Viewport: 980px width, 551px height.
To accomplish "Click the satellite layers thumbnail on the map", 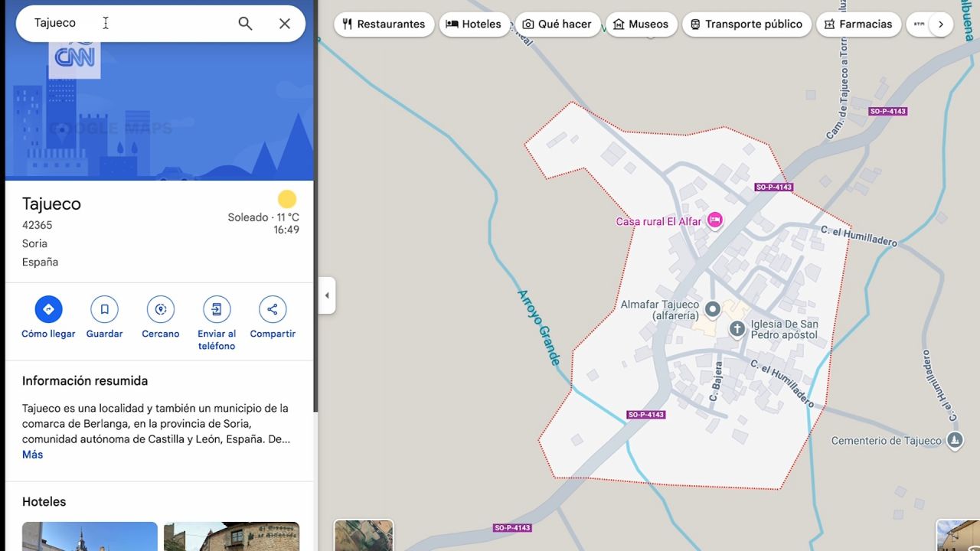I will coord(364,535).
